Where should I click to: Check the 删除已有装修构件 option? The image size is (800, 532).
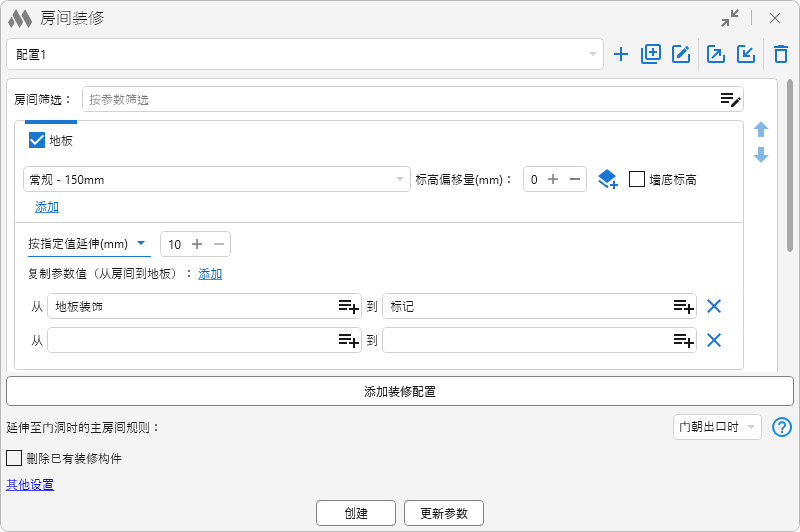[x=14, y=458]
